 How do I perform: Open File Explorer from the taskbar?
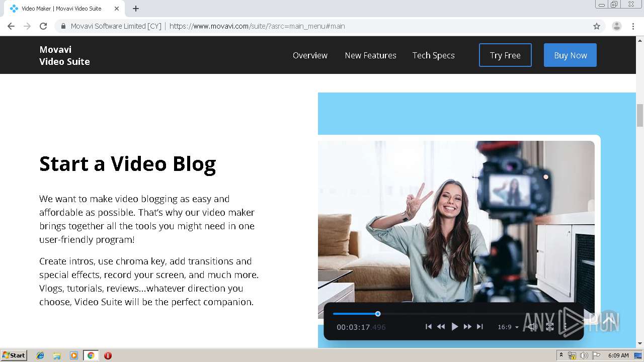tap(57, 355)
